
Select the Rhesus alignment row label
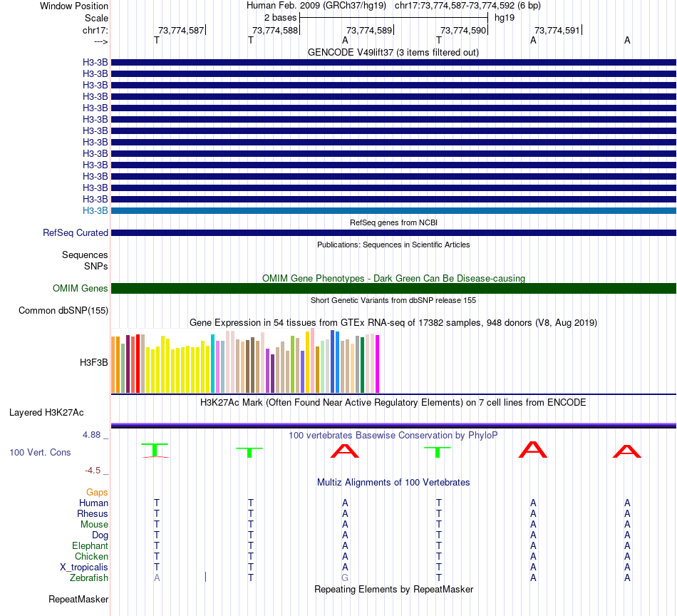tap(93, 513)
